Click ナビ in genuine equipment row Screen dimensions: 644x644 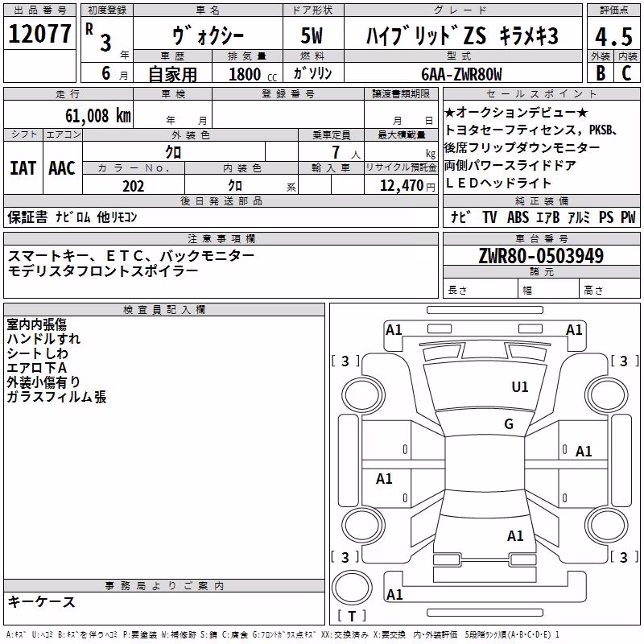[x=460, y=217]
